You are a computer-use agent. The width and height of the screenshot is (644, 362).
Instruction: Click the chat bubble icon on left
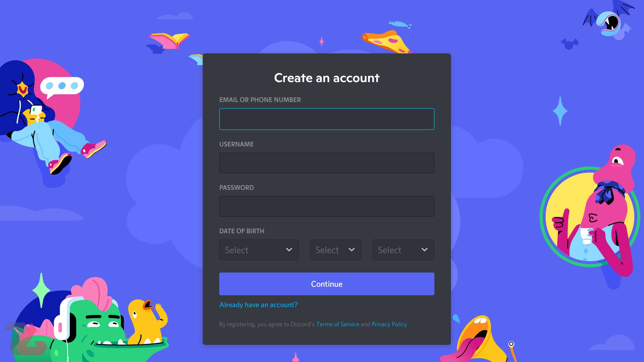(62, 86)
